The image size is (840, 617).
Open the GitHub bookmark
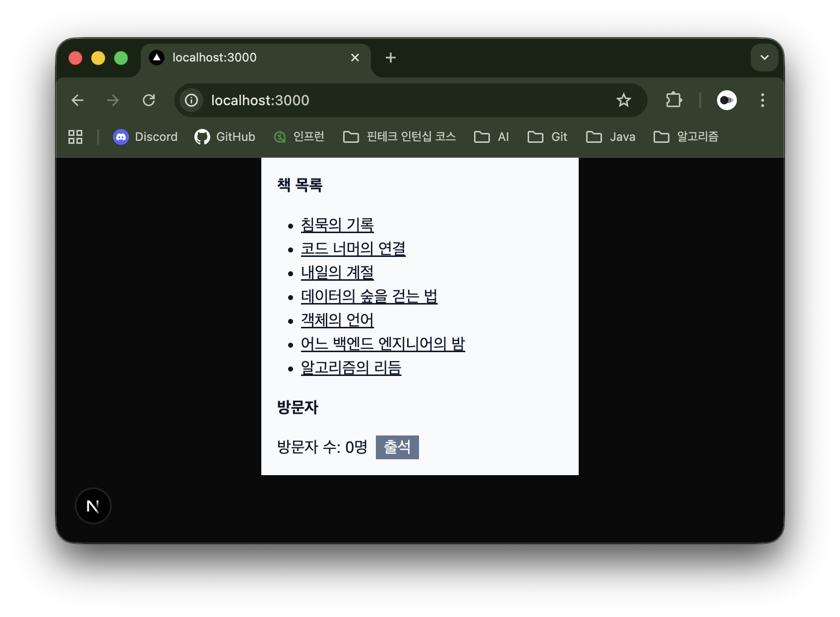[225, 137]
